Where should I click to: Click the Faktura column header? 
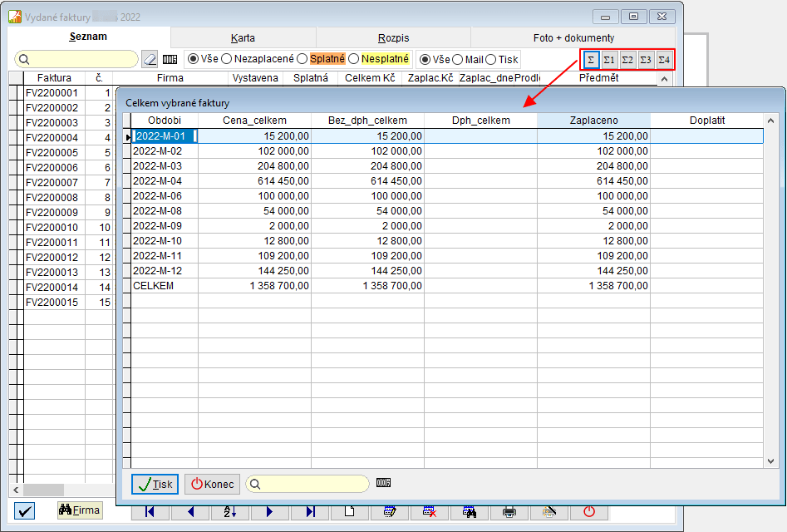pyautogui.click(x=54, y=78)
